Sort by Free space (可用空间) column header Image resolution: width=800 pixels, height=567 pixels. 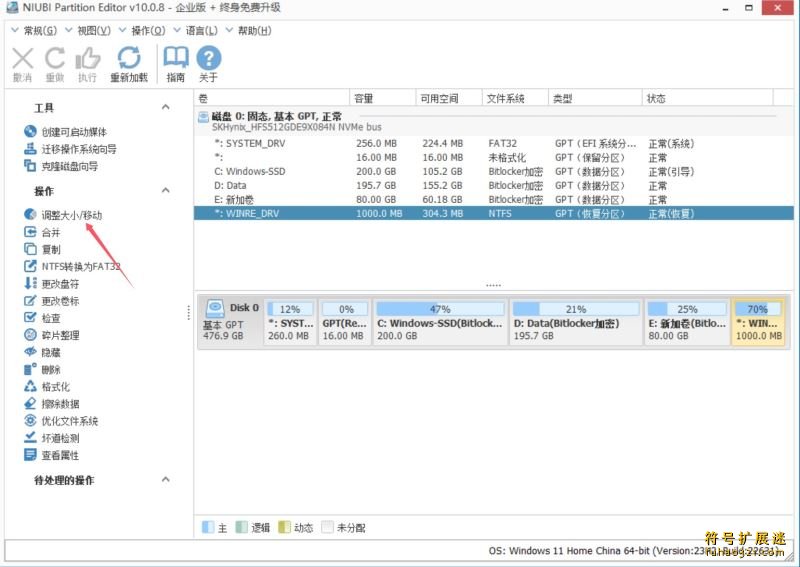[449, 98]
